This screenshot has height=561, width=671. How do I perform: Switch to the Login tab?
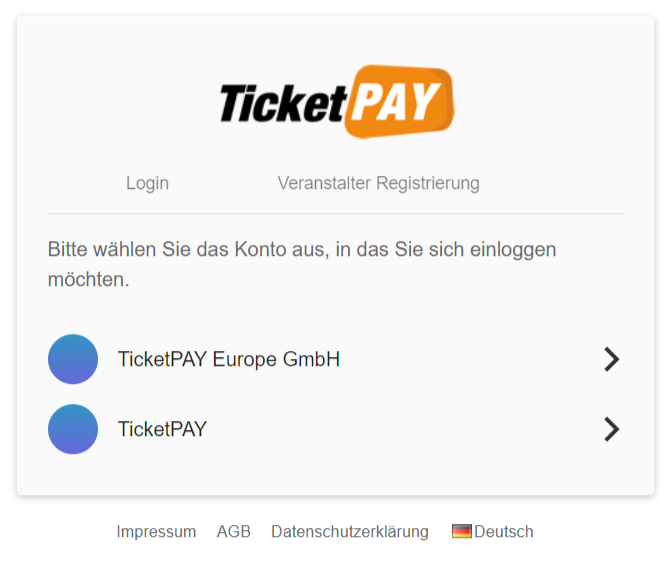click(x=148, y=183)
